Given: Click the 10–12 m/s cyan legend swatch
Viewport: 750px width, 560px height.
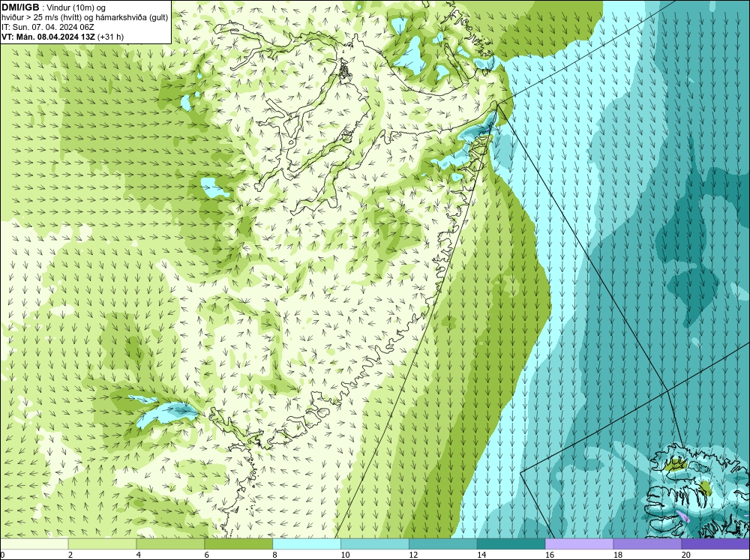Looking at the screenshot, I should pyautogui.click(x=374, y=544).
